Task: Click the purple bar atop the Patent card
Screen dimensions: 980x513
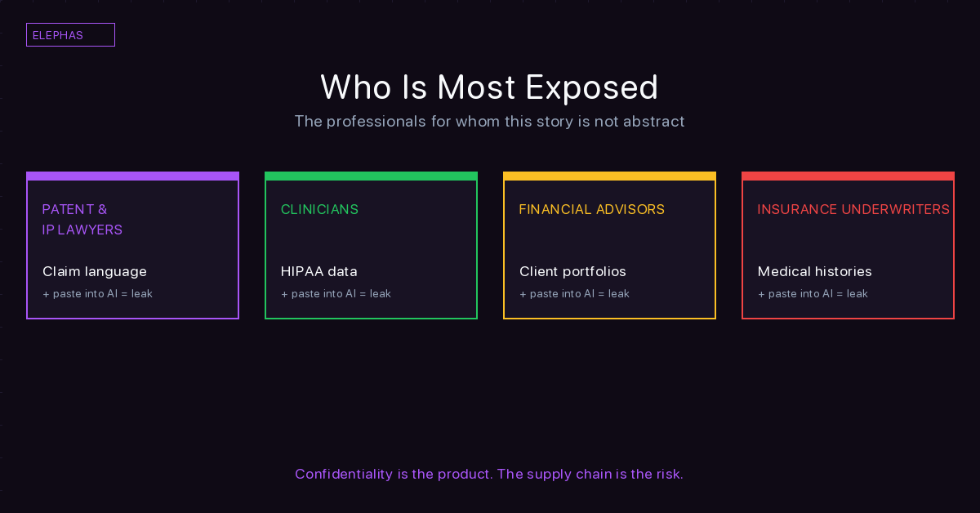Action: (x=132, y=176)
